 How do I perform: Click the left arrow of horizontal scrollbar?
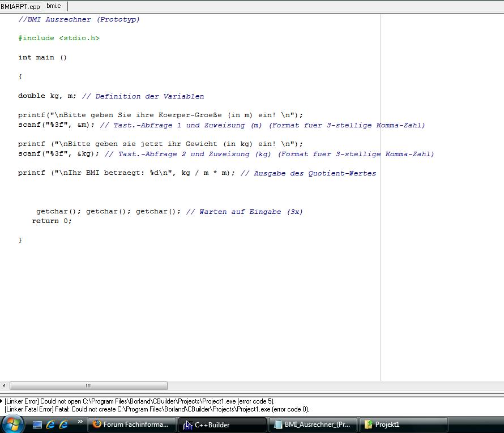(4, 385)
